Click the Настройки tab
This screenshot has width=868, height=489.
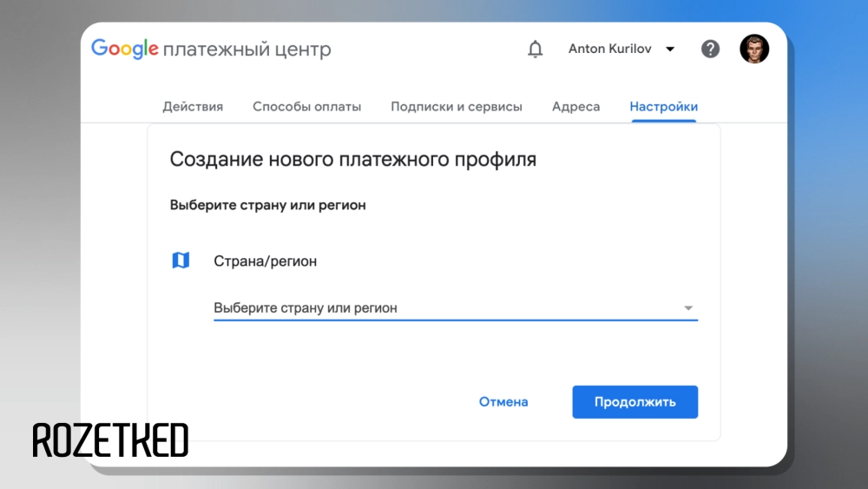663,107
